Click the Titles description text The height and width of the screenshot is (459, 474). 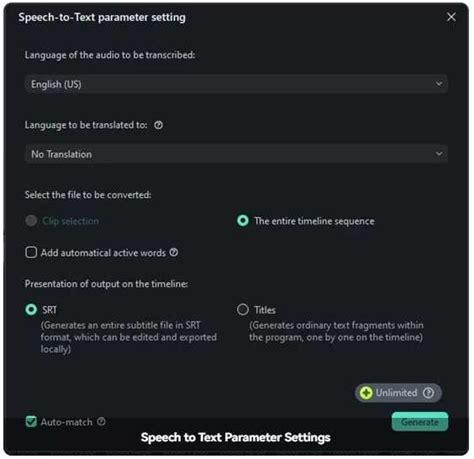(x=336, y=331)
